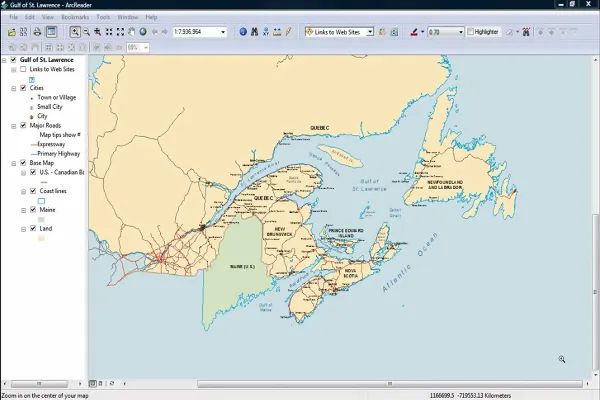The image size is (600, 400).
Task: Select the Small City legend label
Action: click(50, 107)
